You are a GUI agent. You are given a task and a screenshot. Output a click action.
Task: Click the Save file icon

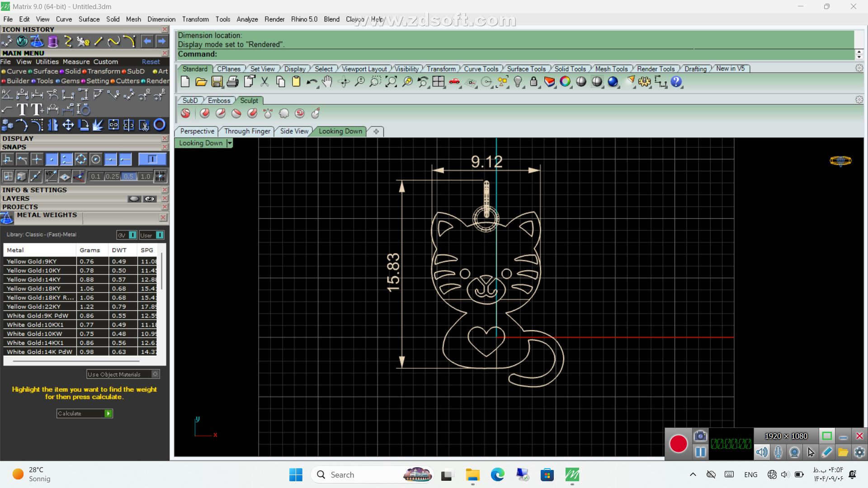[217, 82]
